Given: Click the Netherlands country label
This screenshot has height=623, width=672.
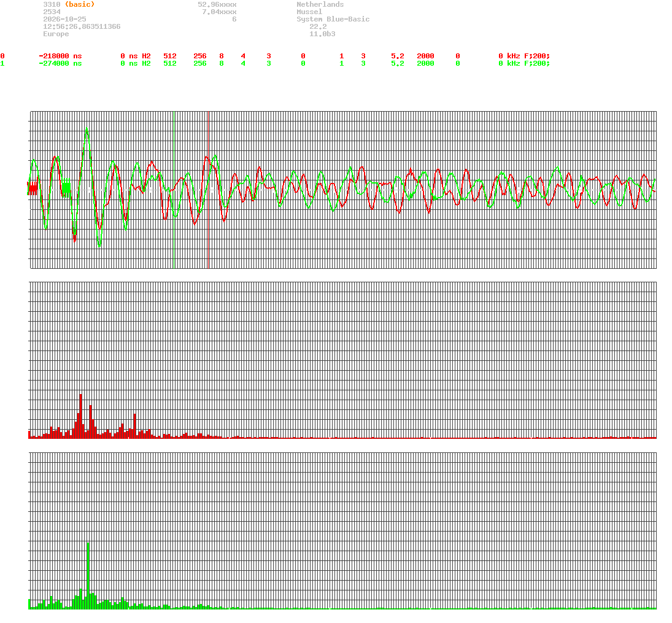Looking at the screenshot, I should click(x=320, y=4).
